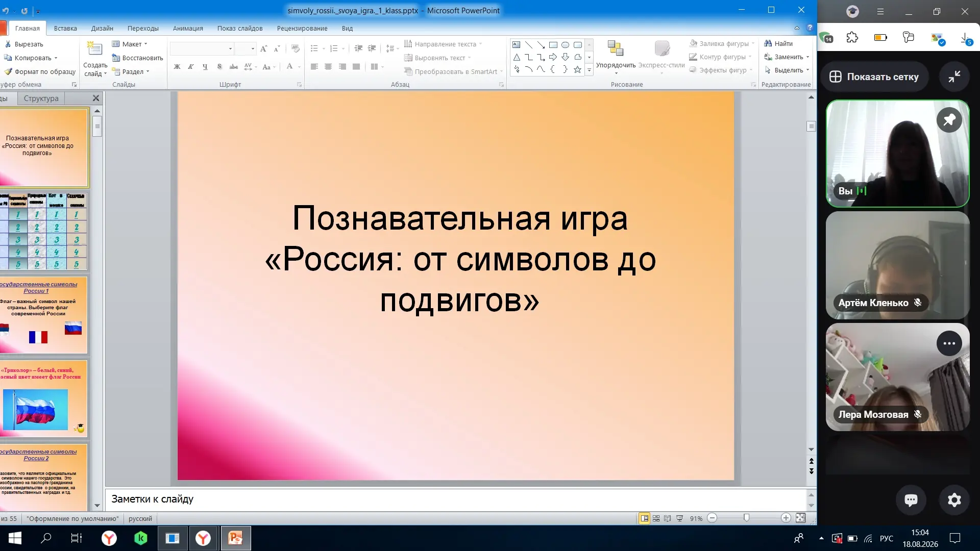Switch to Slide Sorter view in status bar
Image resolution: width=980 pixels, height=551 pixels.
tap(656, 518)
